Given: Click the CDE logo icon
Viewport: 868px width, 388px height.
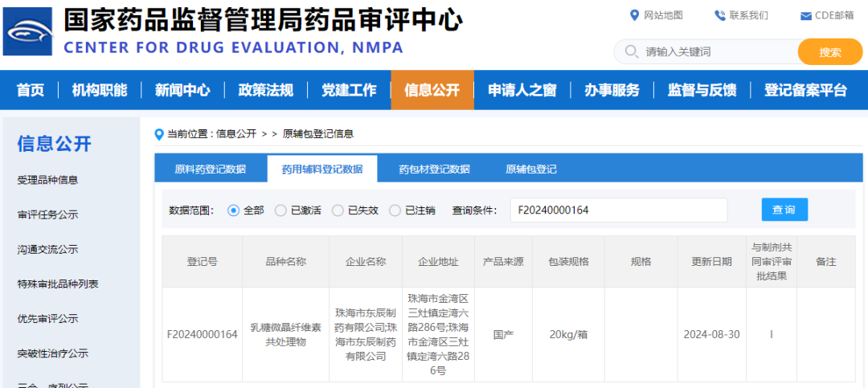Looking at the screenshot, I should click(27, 31).
